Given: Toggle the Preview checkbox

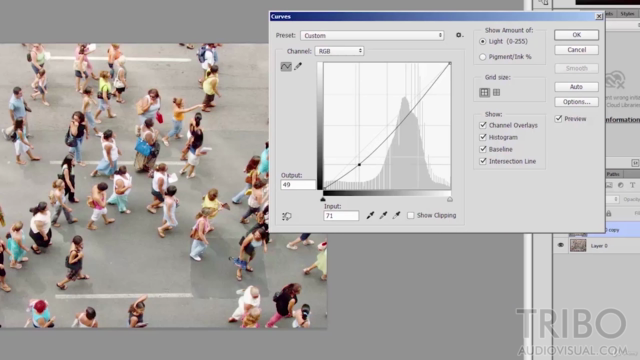Looking at the screenshot, I should pos(558,119).
